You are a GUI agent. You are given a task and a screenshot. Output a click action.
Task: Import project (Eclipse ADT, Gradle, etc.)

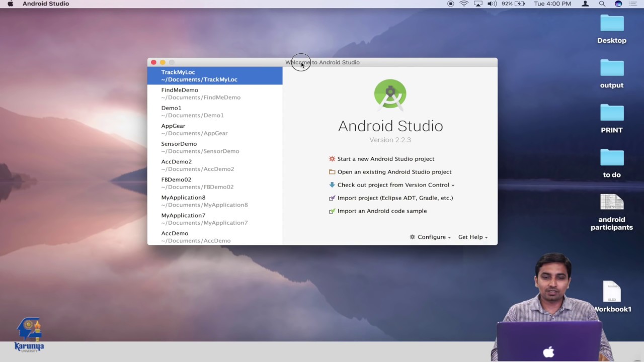pos(395,198)
